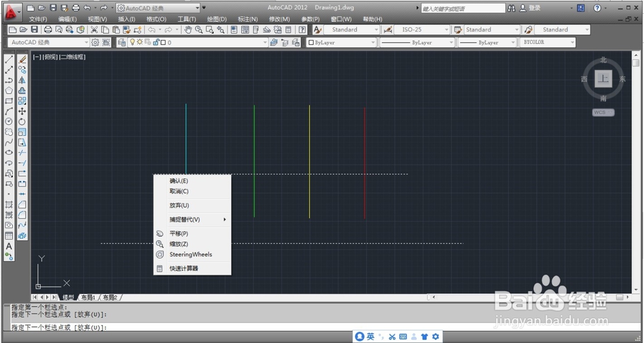The width and height of the screenshot is (644, 343).
Task: Toggle layer 0 lock padlock icon
Action: (x=156, y=42)
